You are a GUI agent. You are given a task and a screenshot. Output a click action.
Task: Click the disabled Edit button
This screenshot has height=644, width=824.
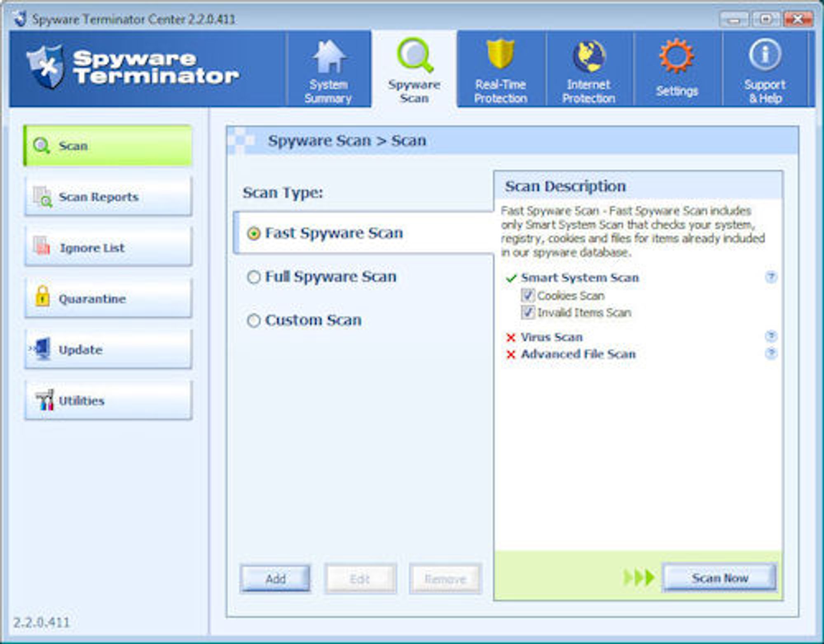tap(360, 579)
